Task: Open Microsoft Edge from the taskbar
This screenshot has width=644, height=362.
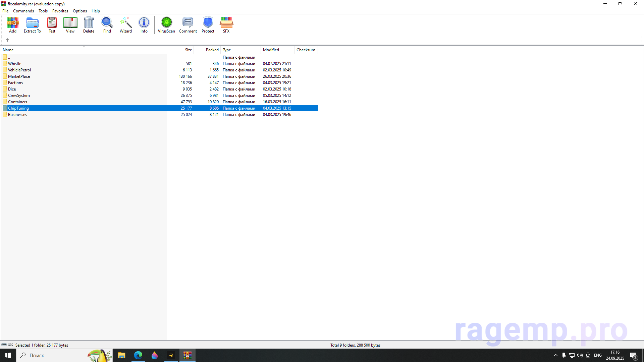Action: tap(138, 355)
